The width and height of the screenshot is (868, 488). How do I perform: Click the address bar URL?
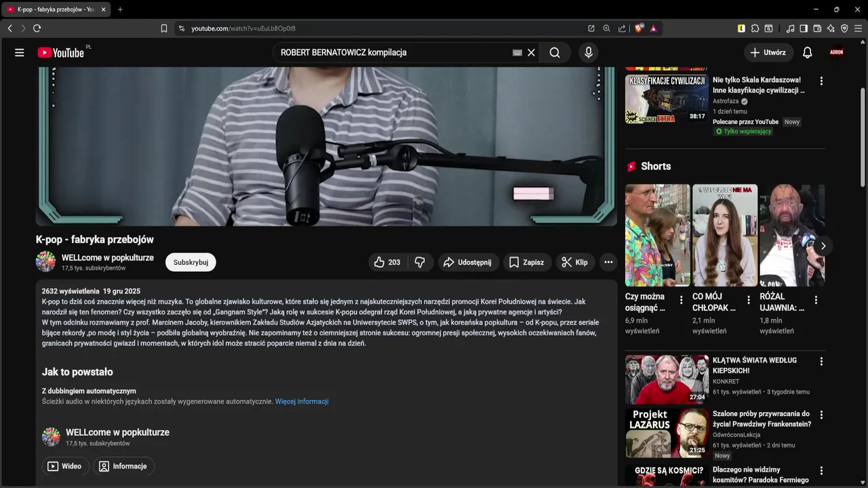coord(243,28)
